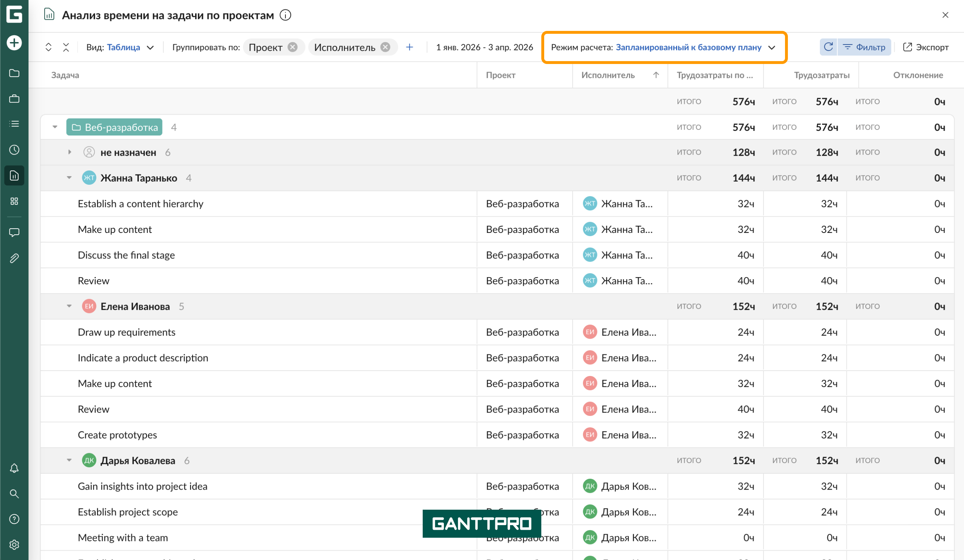Click the green plus create button in sidebar
The width and height of the screenshot is (964, 560).
(x=14, y=42)
